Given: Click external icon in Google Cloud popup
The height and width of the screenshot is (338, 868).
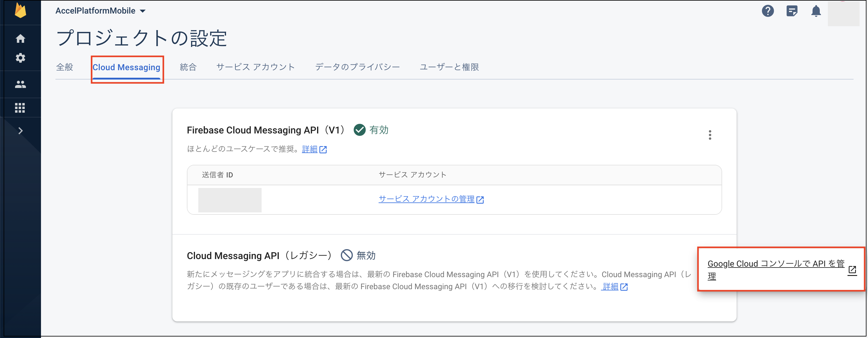Looking at the screenshot, I should (x=852, y=270).
